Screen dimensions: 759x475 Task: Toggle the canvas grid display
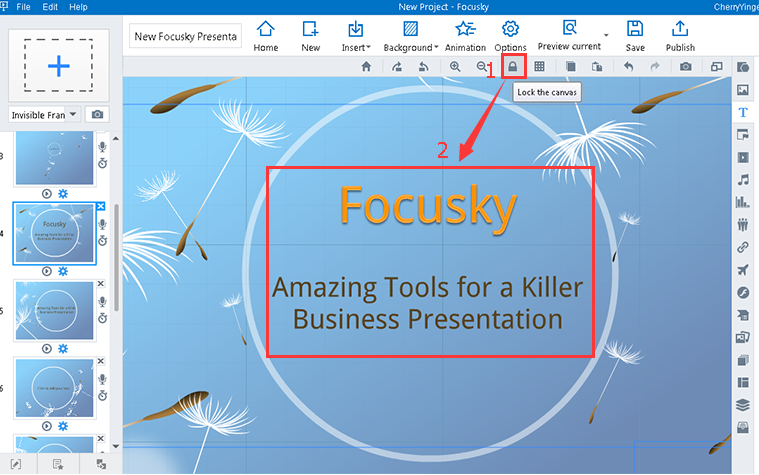tap(539, 67)
